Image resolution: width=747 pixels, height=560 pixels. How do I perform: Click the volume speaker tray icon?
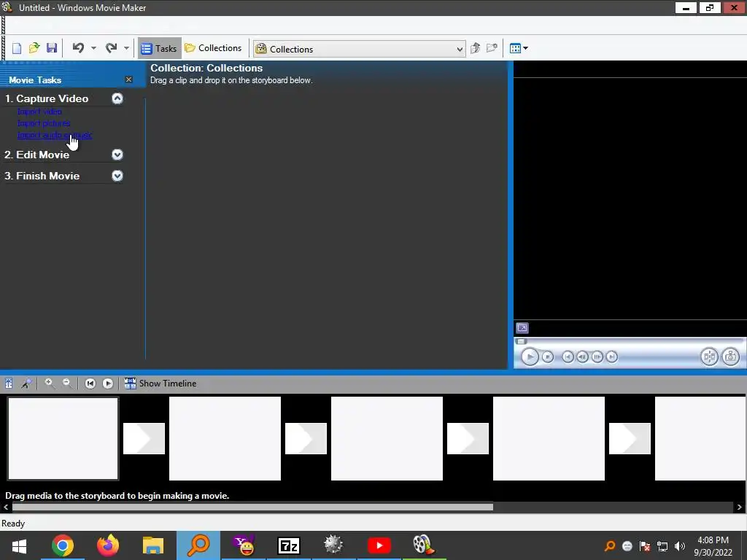pyautogui.click(x=680, y=546)
